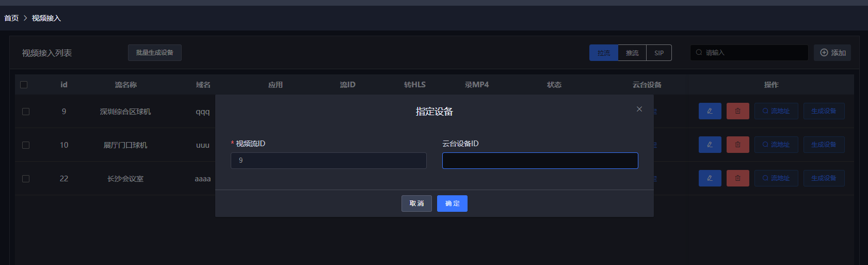Click the 长沙会议室 stream name cell
The height and width of the screenshot is (265, 868).
[x=125, y=179]
